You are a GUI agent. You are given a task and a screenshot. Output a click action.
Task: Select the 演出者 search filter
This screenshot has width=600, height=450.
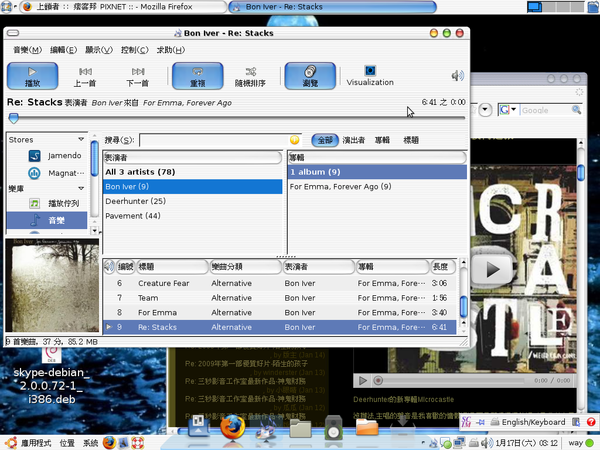tap(353, 140)
